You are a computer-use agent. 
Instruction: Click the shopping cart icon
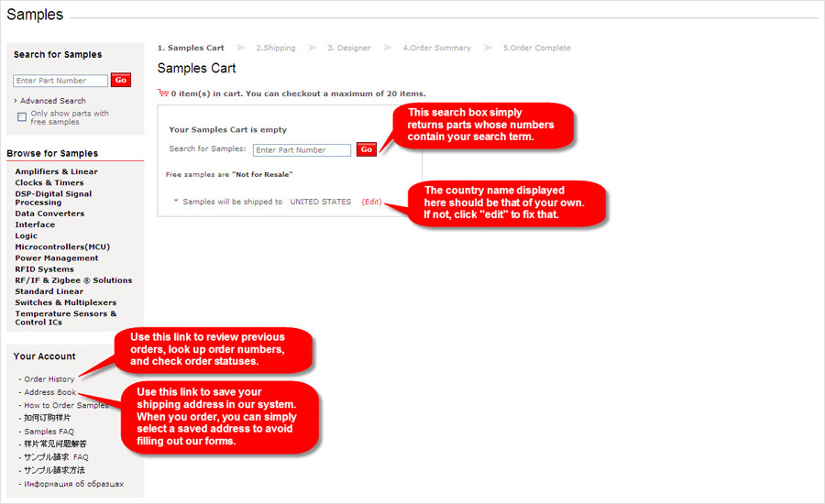[x=163, y=93]
